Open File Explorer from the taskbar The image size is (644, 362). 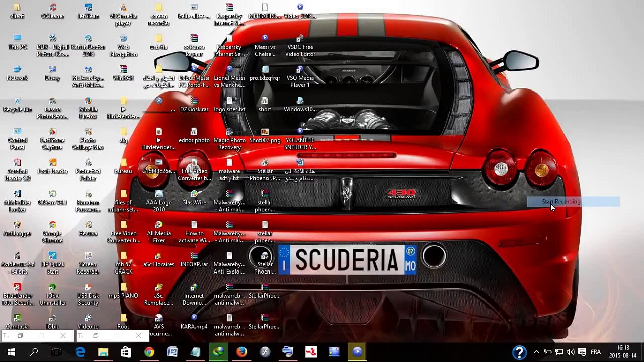tap(103, 352)
